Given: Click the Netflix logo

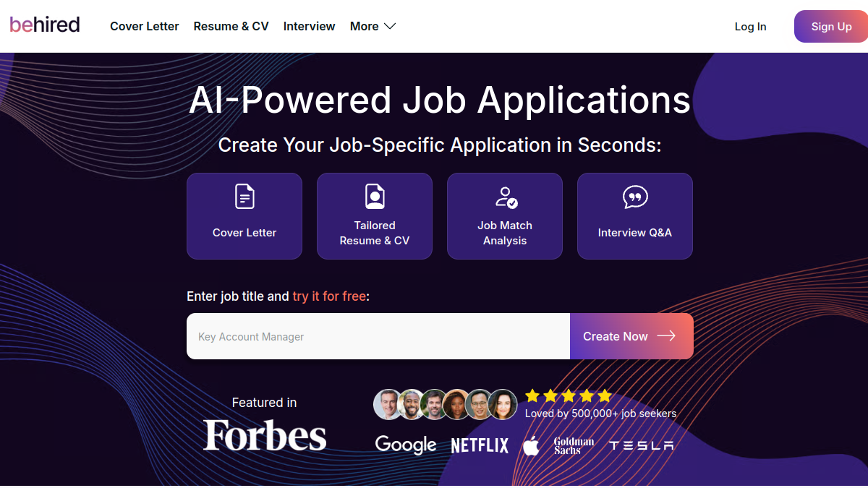Looking at the screenshot, I should pyautogui.click(x=480, y=445).
